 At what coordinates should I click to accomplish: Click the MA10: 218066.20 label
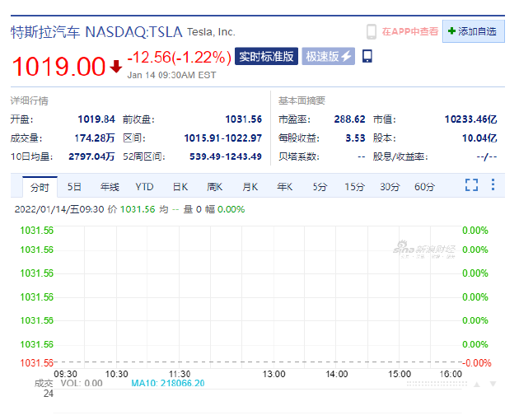(x=168, y=383)
